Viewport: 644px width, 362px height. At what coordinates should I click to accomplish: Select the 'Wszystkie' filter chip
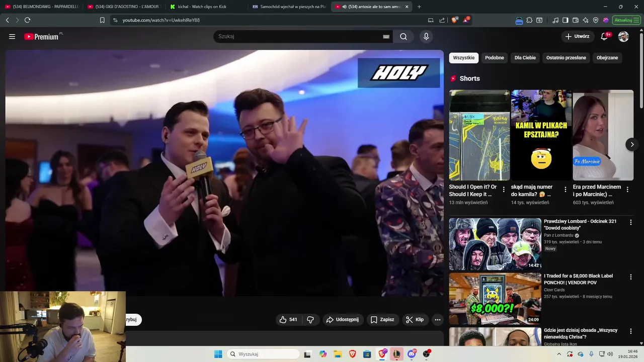point(464,58)
